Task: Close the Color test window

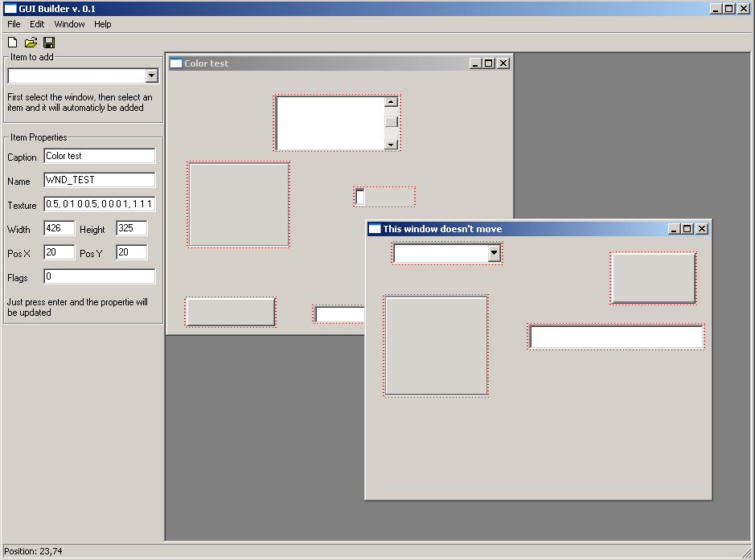Action: (503, 63)
